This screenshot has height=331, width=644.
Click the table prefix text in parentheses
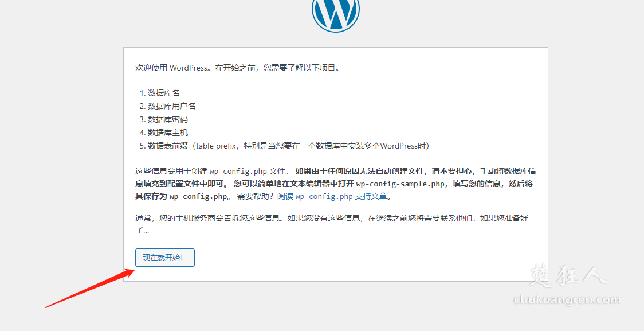(215, 146)
